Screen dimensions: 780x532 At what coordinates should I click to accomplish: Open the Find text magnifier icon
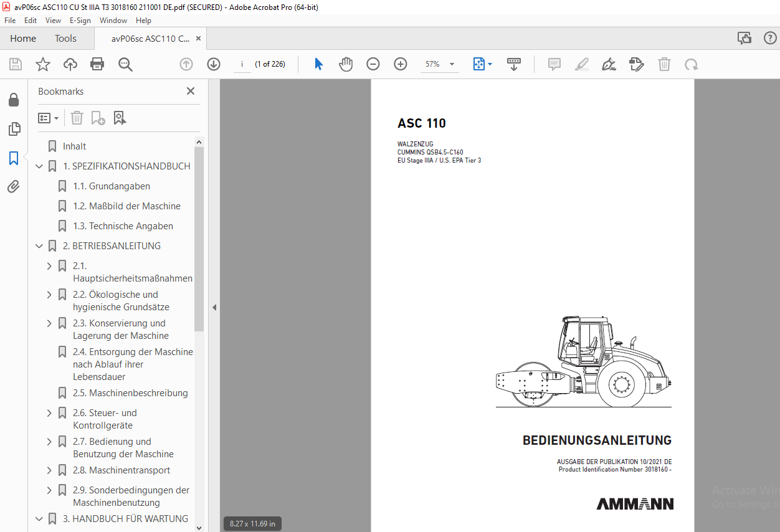(125, 64)
